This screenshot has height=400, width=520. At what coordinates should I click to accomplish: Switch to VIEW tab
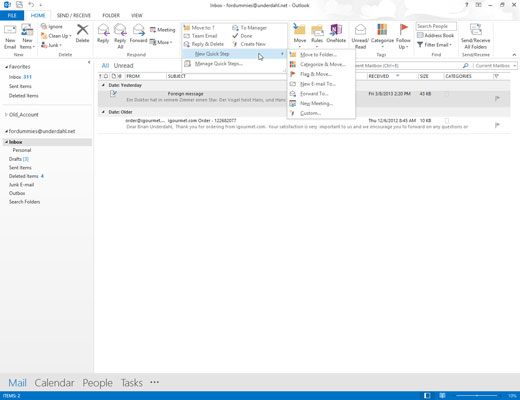(x=137, y=15)
